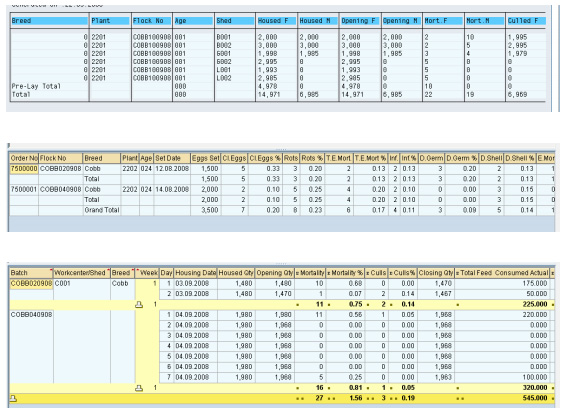
Task: Select the Housed F column header
Action: click(x=276, y=21)
